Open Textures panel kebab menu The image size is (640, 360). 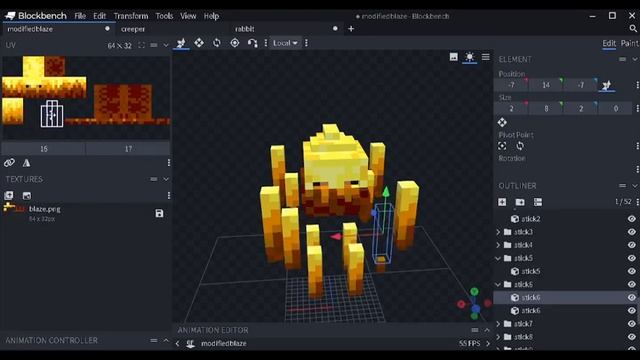pos(169,196)
